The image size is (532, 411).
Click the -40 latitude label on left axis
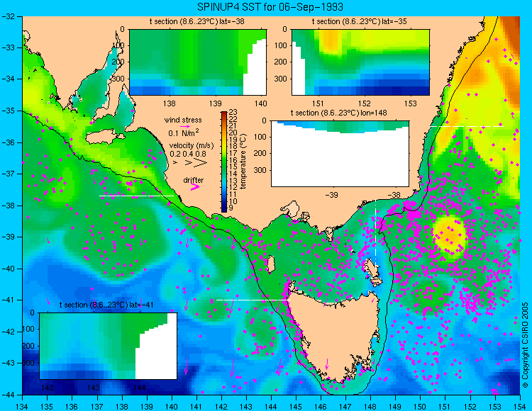9,269
